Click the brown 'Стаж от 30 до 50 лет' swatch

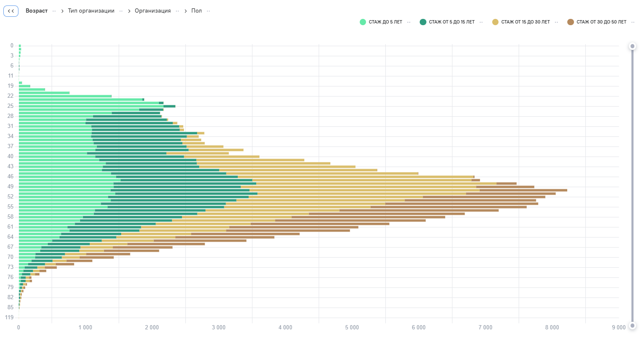click(x=570, y=22)
